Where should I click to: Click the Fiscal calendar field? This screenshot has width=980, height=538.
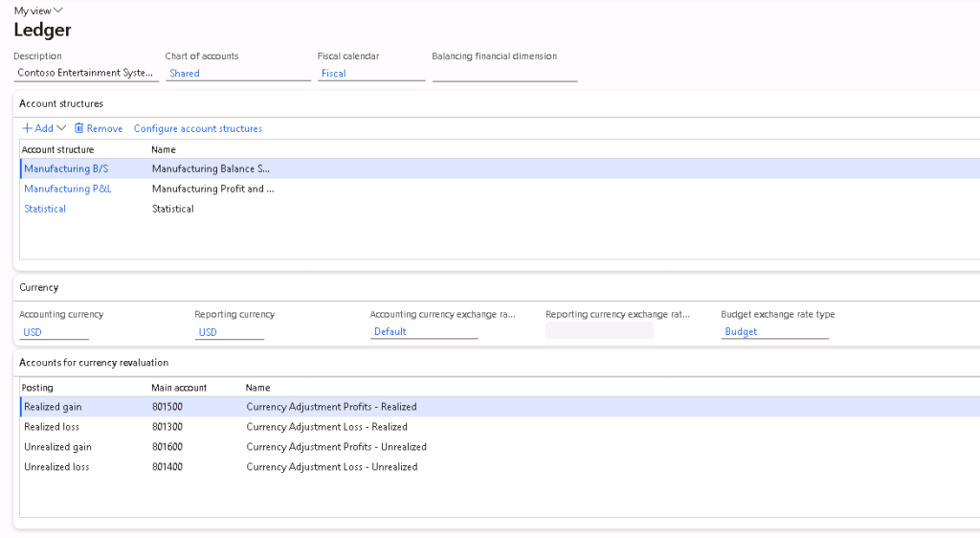point(371,73)
